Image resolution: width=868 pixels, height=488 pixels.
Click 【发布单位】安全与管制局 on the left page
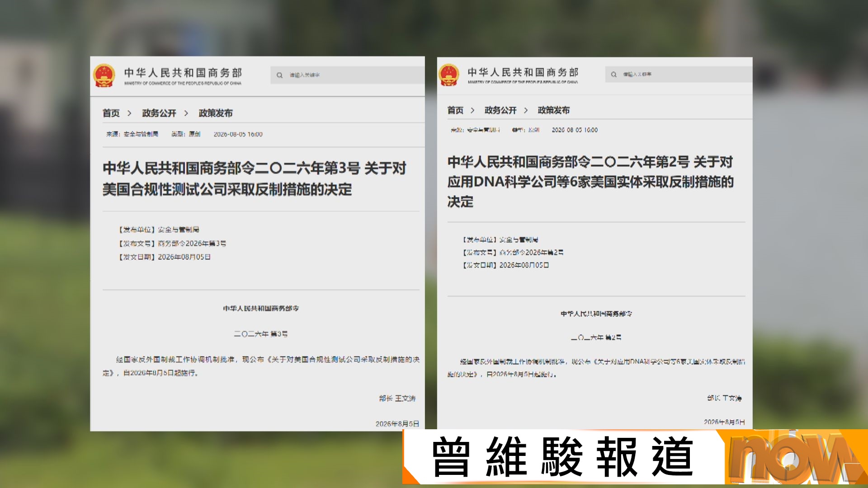[x=158, y=230]
